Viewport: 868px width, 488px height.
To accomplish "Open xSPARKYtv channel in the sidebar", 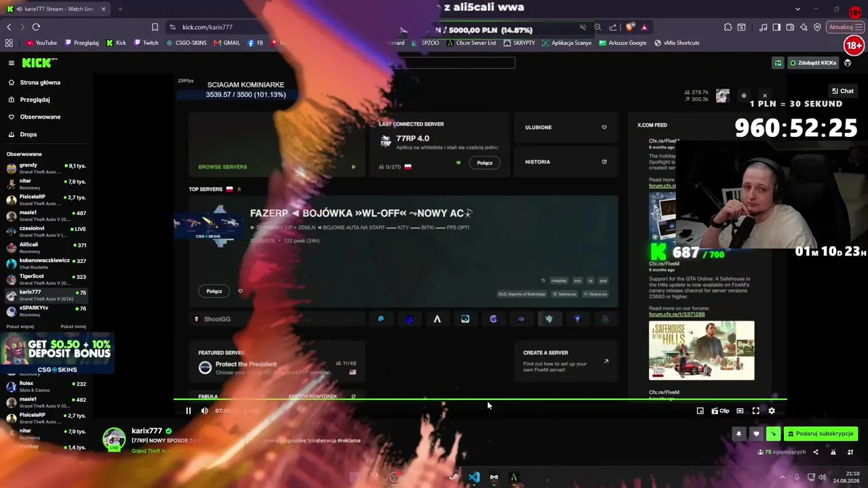I will (x=46, y=310).
